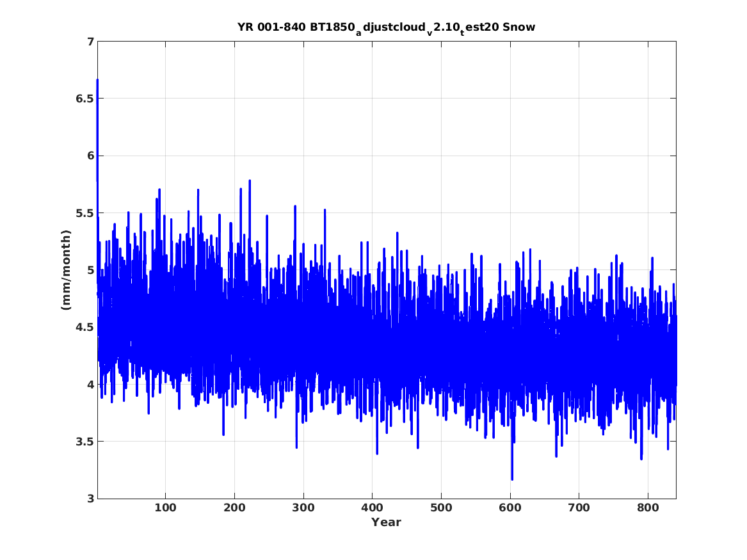Click the y-axis tick label '3.5'

(x=84, y=442)
